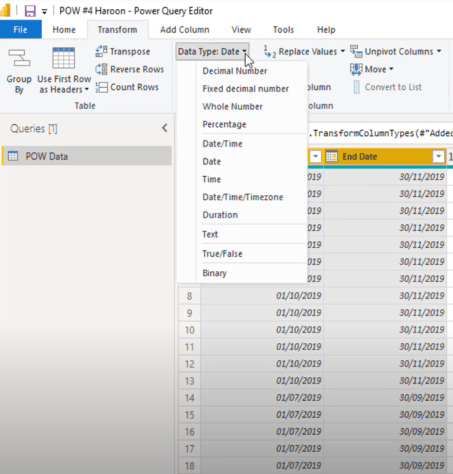Click the Data Type: Date button
Screen dimensions: 453x474
pyautogui.click(x=213, y=52)
